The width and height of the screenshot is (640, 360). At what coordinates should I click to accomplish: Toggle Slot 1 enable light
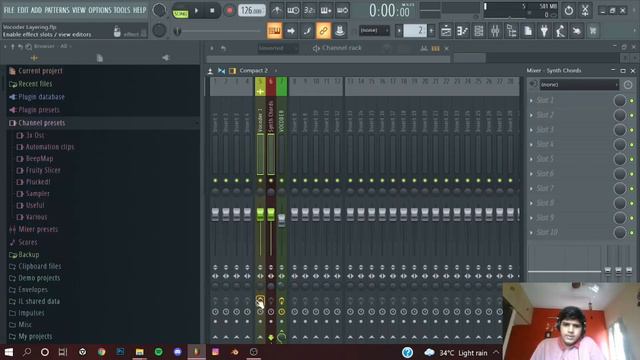[631, 100]
